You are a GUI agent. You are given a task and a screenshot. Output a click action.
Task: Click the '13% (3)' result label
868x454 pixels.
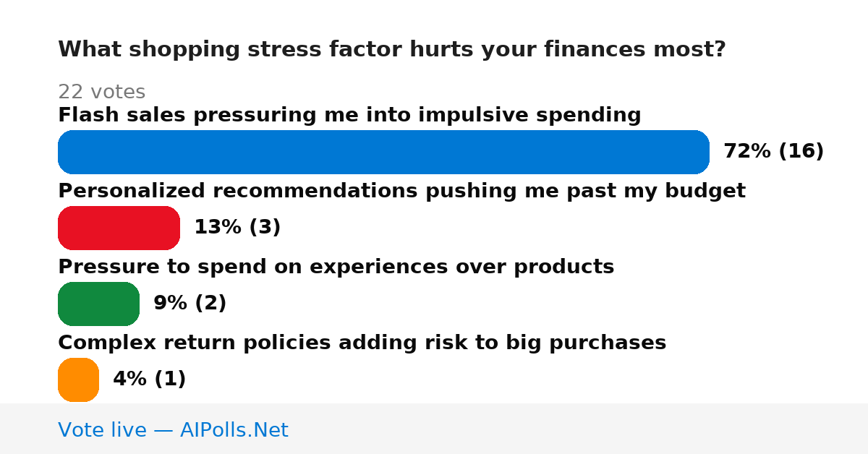237,227
